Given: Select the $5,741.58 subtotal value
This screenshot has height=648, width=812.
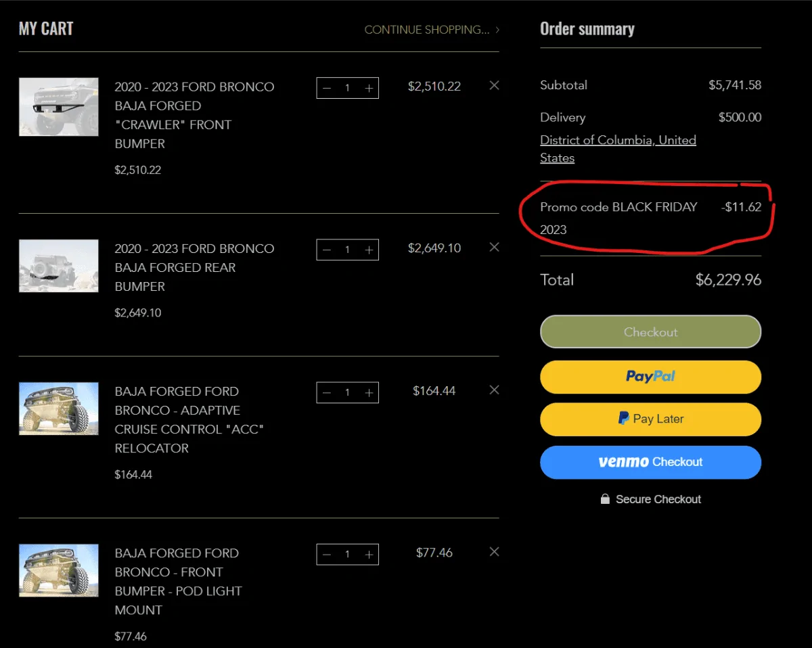Looking at the screenshot, I should tap(735, 85).
